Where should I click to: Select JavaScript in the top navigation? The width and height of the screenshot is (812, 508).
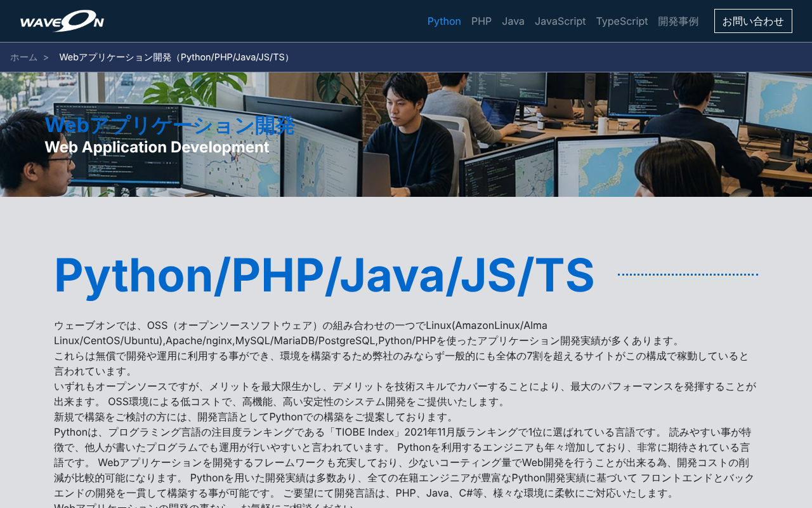pyautogui.click(x=560, y=21)
